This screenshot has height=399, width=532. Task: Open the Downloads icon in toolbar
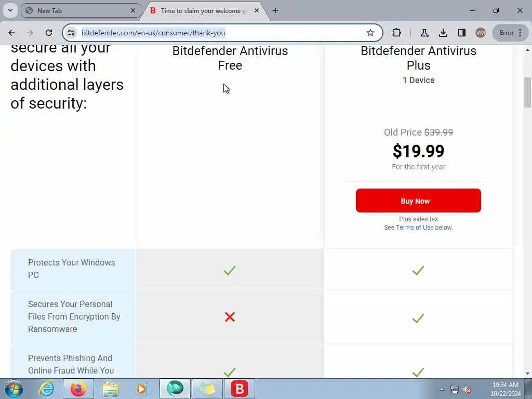pos(443,33)
